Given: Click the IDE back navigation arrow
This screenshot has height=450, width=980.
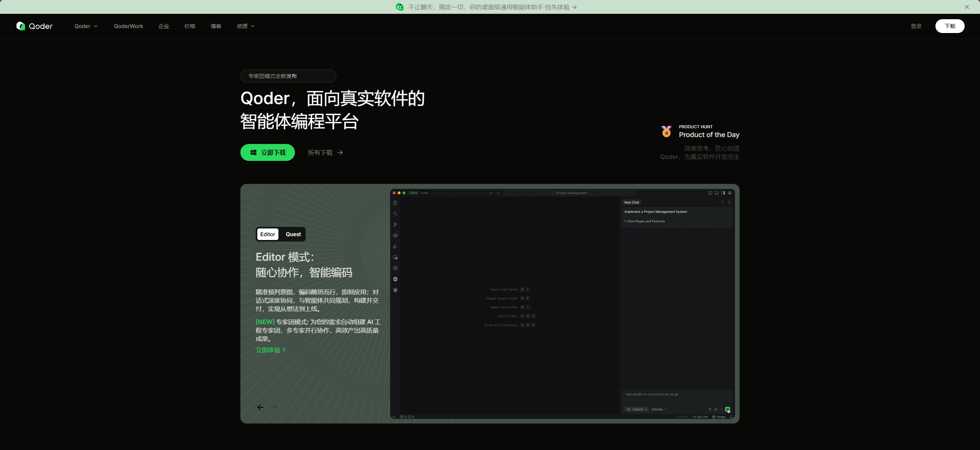Looking at the screenshot, I should (491, 193).
